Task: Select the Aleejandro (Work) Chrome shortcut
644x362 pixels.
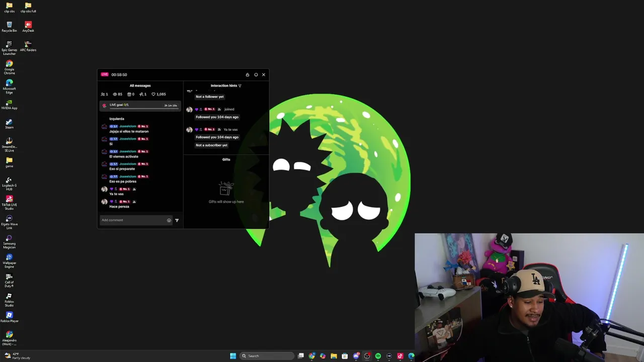Action: point(9,338)
